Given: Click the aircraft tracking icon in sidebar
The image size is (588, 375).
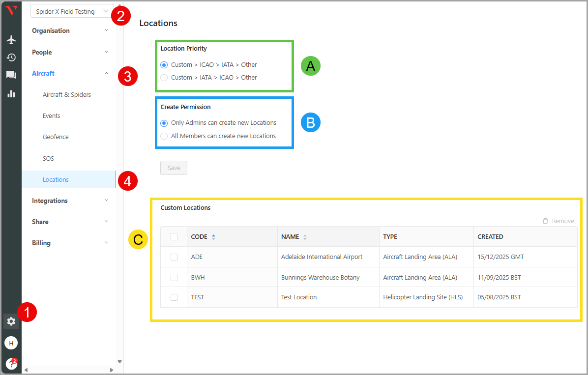Looking at the screenshot, I should tap(11, 40).
